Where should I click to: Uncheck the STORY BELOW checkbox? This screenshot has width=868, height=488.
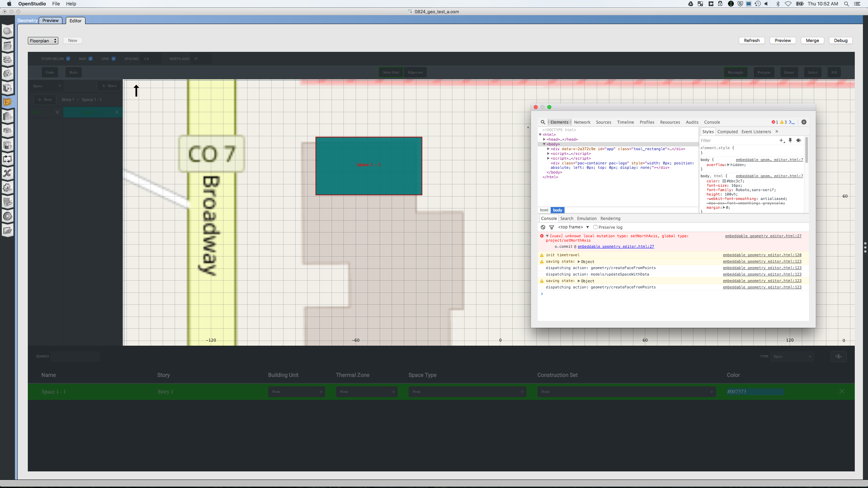tap(68, 59)
